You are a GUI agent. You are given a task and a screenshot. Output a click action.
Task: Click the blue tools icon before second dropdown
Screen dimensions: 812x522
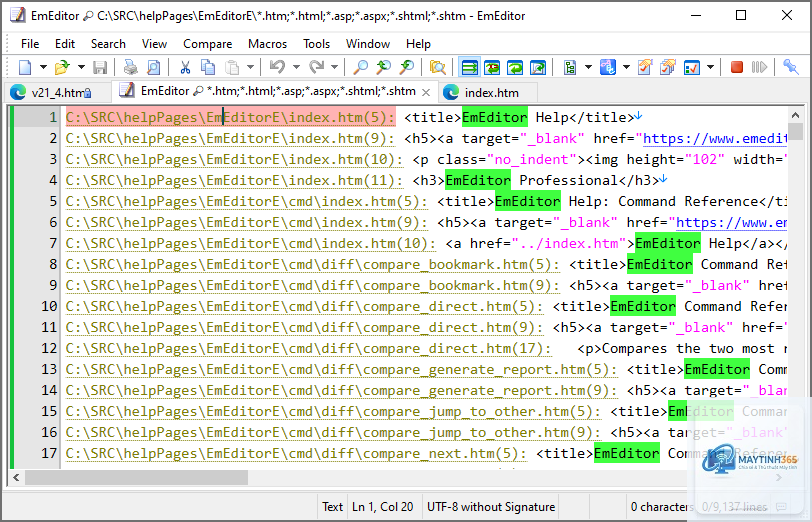coord(607,67)
